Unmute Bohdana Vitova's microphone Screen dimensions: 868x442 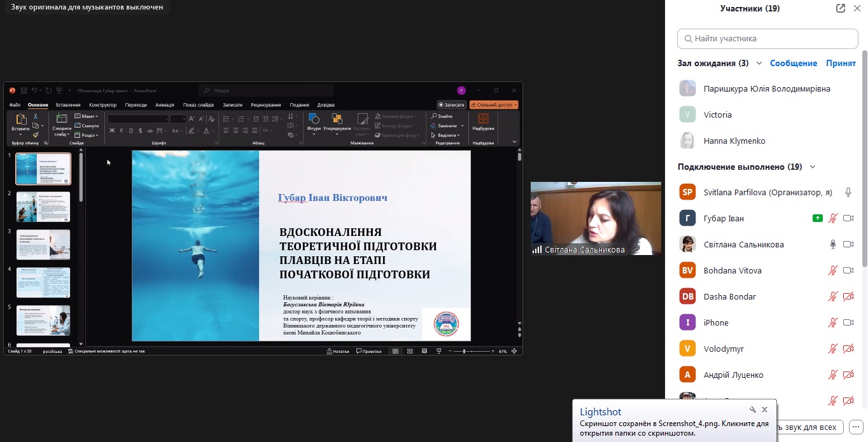click(832, 270)
